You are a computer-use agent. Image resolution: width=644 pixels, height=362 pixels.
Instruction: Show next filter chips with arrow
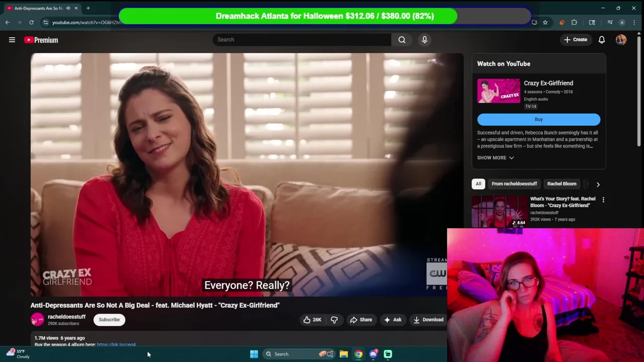tap(598, 184)
